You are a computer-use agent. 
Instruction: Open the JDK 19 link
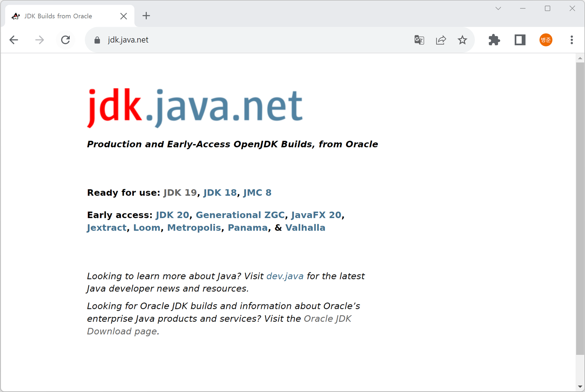click(x=180, y=193)
